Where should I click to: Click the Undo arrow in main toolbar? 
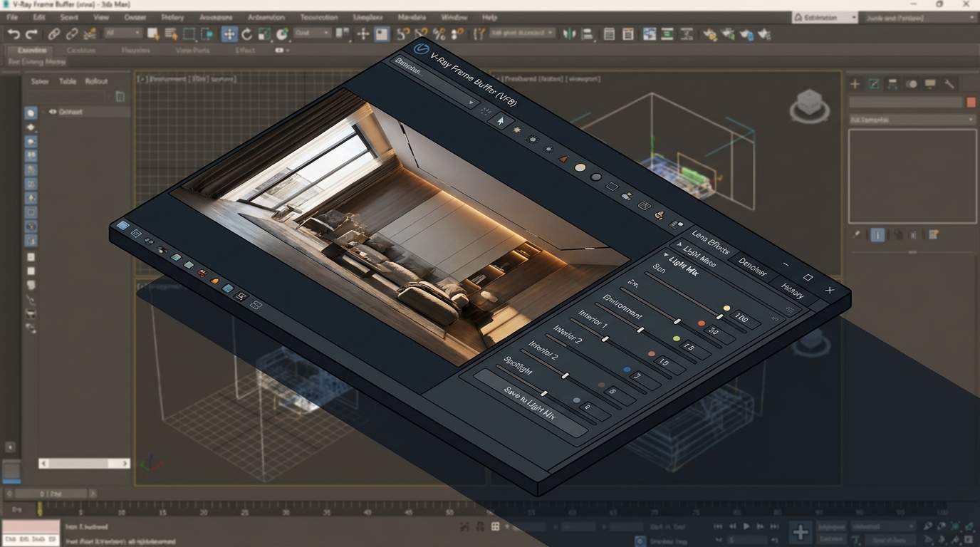point(14,33)
